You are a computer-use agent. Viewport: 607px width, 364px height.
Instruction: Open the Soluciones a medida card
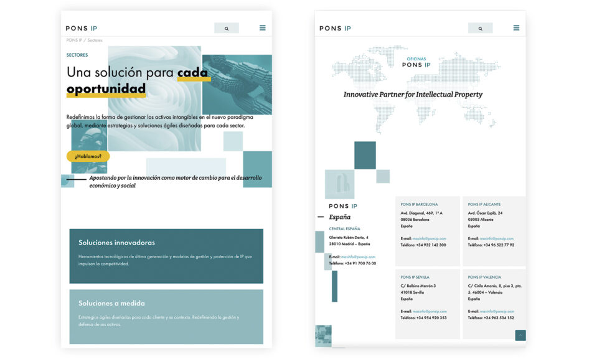point(166,317)
